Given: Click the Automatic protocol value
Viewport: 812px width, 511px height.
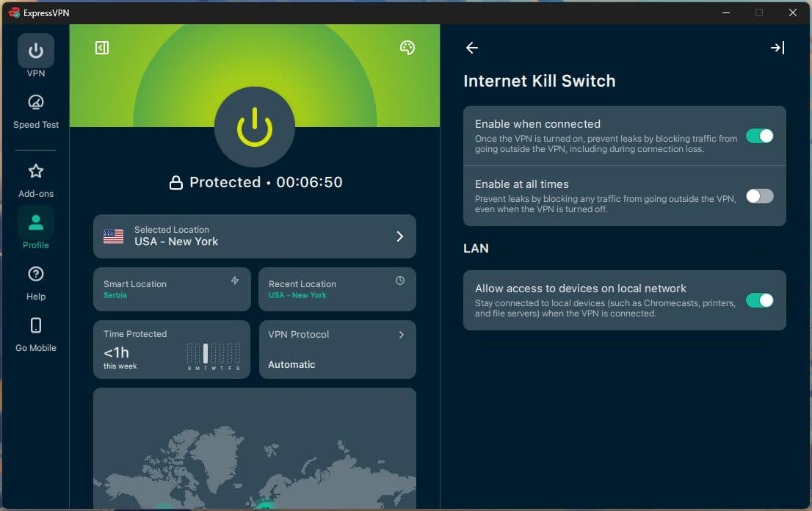Looking at the screenshot, I should tap(291, 365).
